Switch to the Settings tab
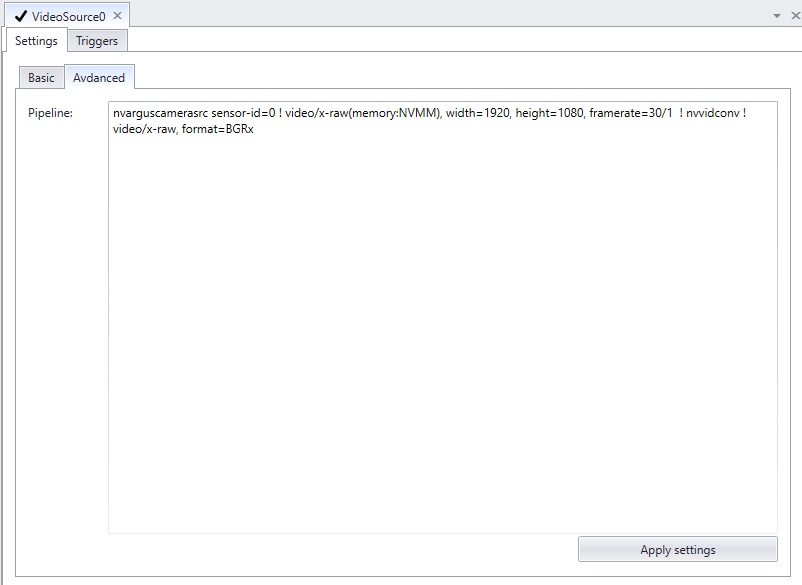 tap(36, 40)
